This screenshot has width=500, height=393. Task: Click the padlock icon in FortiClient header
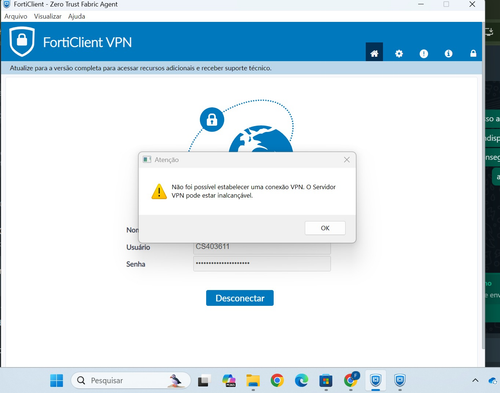[473, 53]
